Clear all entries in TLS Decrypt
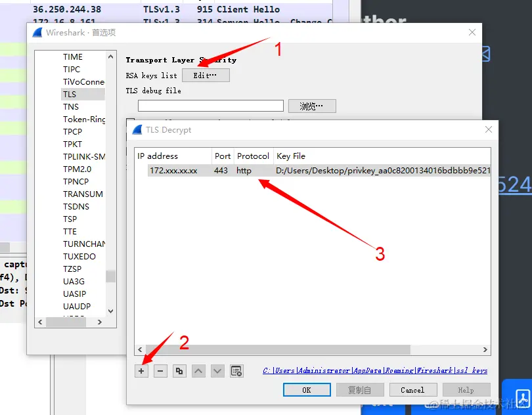 tap(236, 371)
